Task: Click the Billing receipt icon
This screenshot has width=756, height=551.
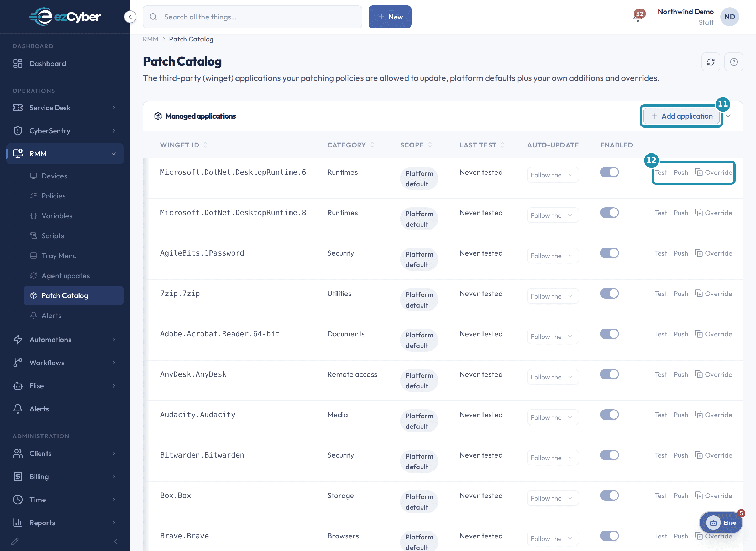Action: tap(18, 476)
